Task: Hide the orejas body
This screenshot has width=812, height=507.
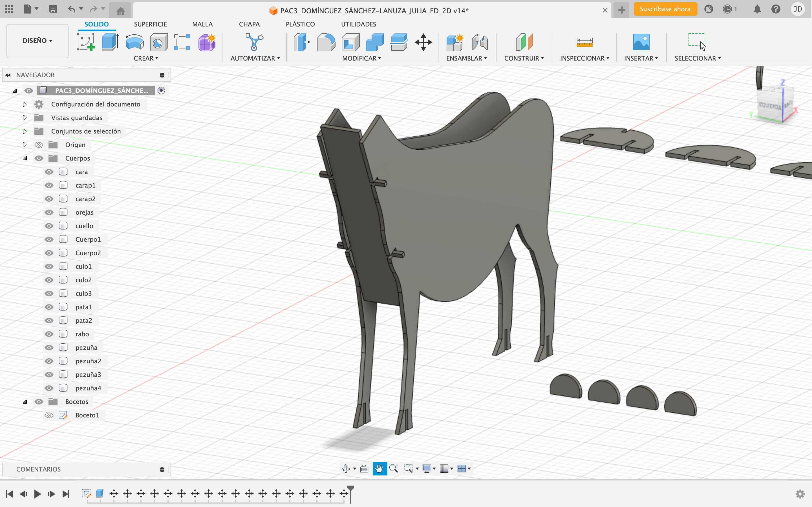Action: pos(49,212)
